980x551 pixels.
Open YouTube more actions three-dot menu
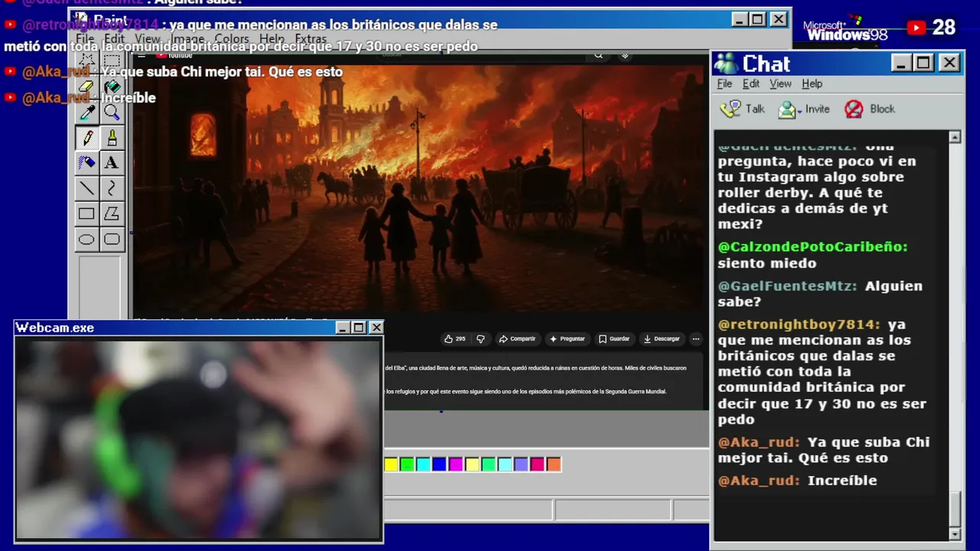click(696, 338)
